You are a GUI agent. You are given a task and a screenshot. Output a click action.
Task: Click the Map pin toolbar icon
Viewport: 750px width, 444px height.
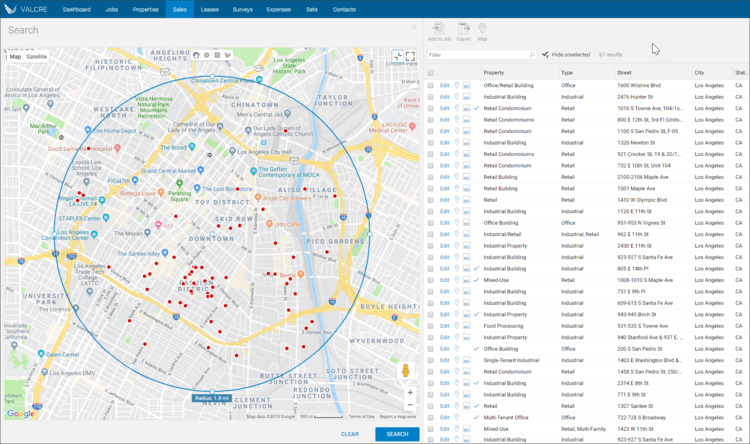coord(482,29)
